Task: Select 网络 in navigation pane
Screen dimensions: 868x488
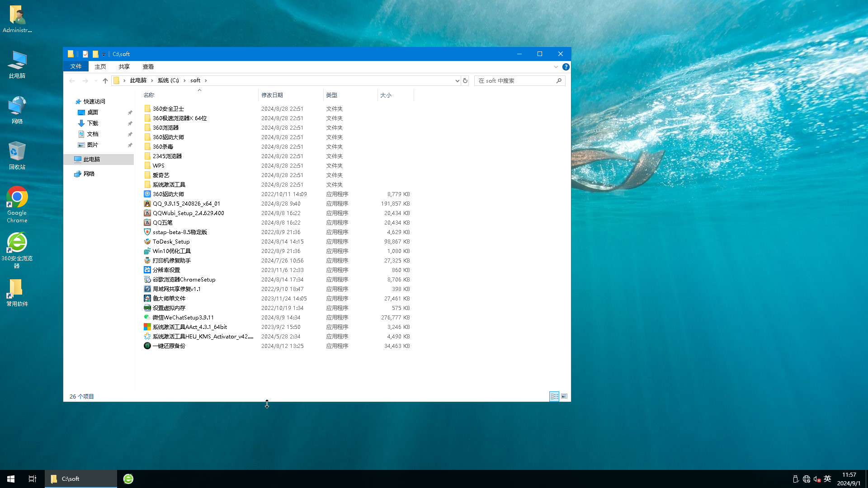Action: coord(89,174)
